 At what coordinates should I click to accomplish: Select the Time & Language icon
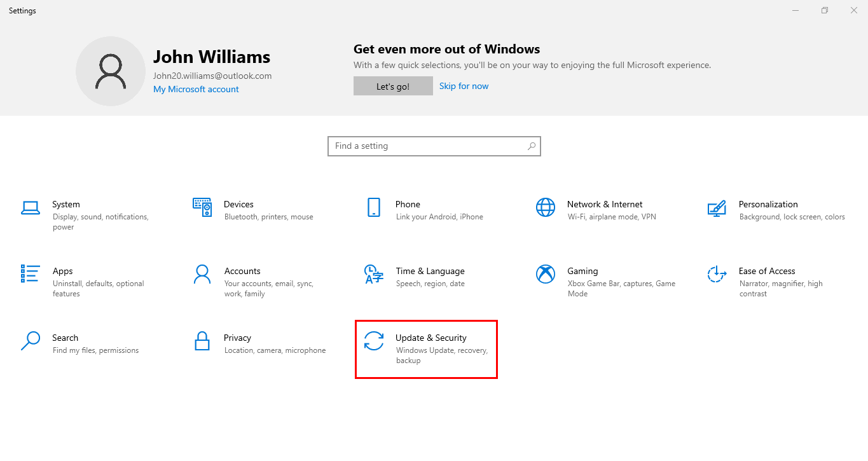pyautogui.click(x=374, y=274)
